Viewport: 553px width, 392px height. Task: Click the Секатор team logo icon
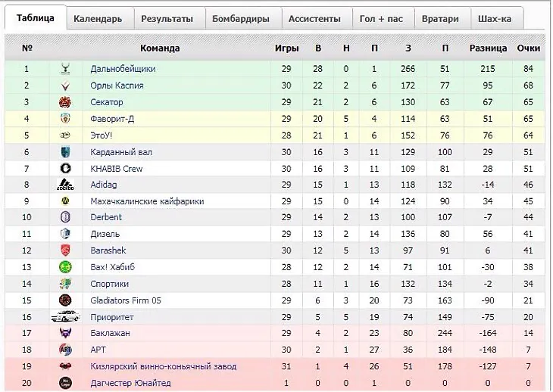pyautogui.click(x=65, y=102)
